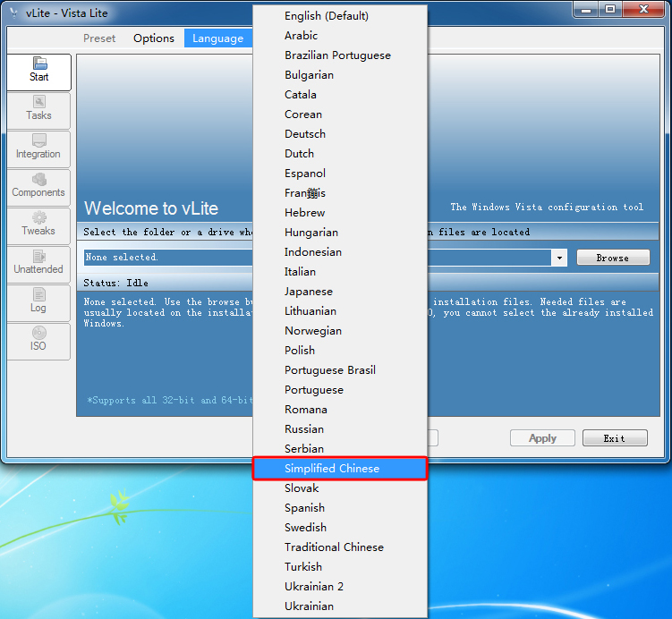Select Spanish language
The image size is (672, 619).
point(340,508)
